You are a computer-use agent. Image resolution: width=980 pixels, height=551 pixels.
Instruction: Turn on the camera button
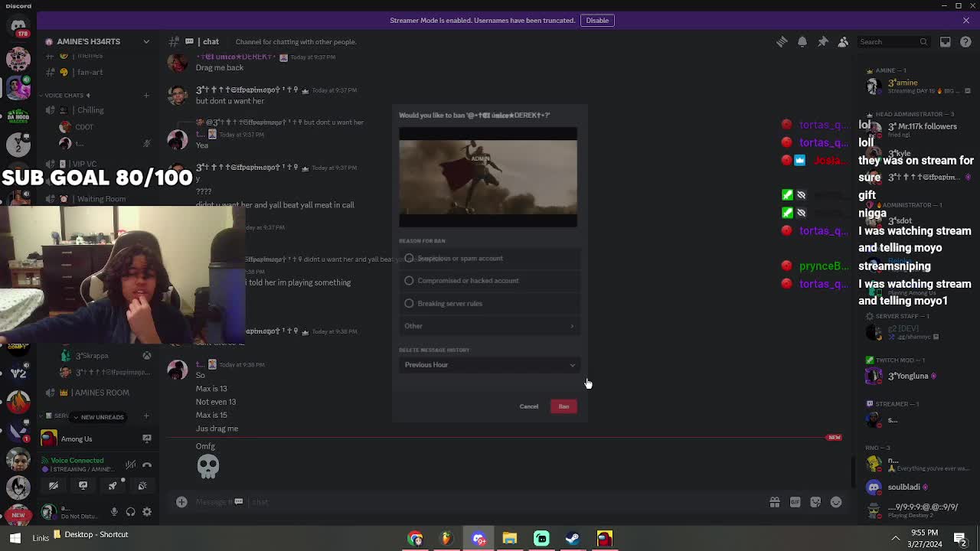click(54, 485)
